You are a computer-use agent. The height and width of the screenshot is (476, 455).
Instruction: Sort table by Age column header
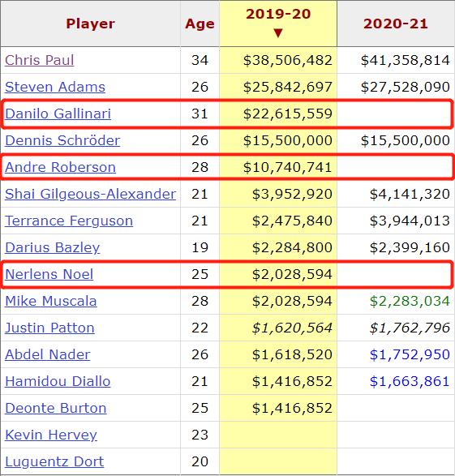point(200,24)
